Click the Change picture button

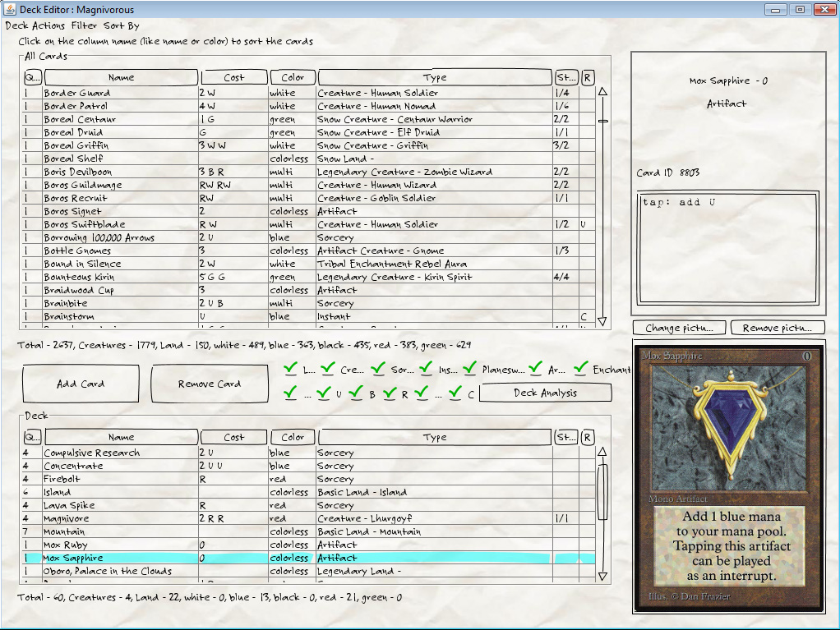tap(679, 328)
